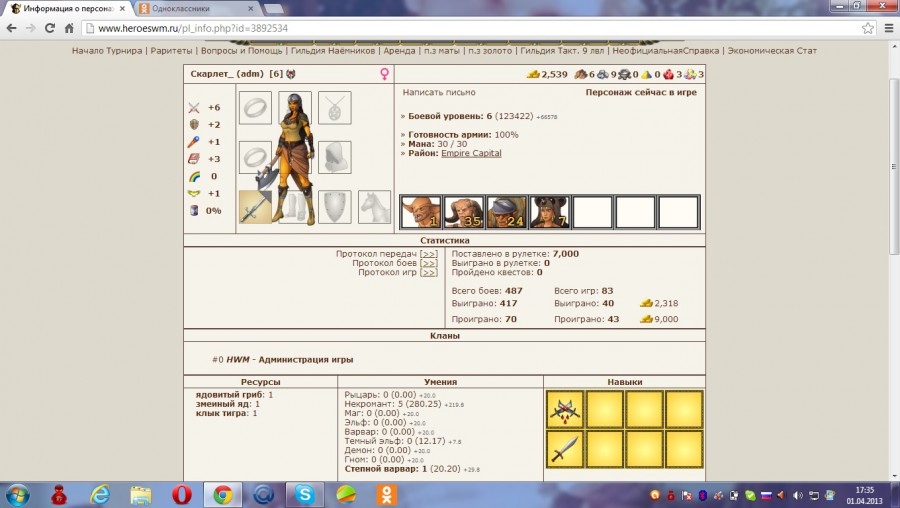Viewport: 900px width, 508px height.
Task: Click the female gender symbol icon
Action: click(x=385, y=73)
